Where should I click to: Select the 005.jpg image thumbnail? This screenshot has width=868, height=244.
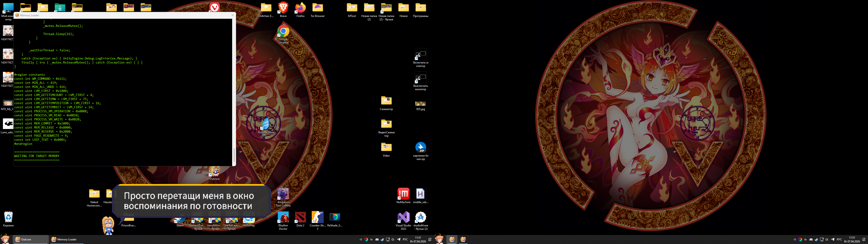coord(420,104)
